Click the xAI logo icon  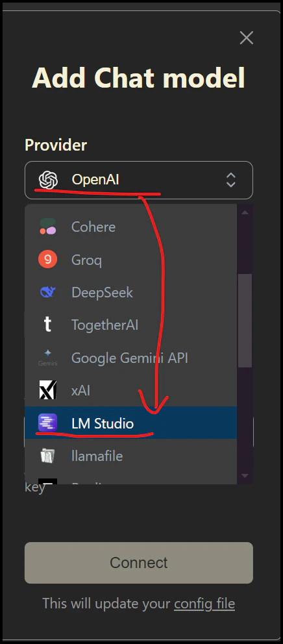pyautogui.click(x=47, y=390)
